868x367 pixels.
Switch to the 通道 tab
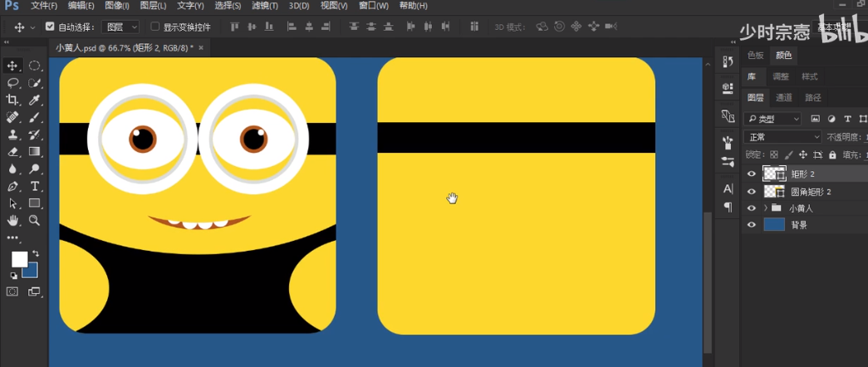click(784, 97)
